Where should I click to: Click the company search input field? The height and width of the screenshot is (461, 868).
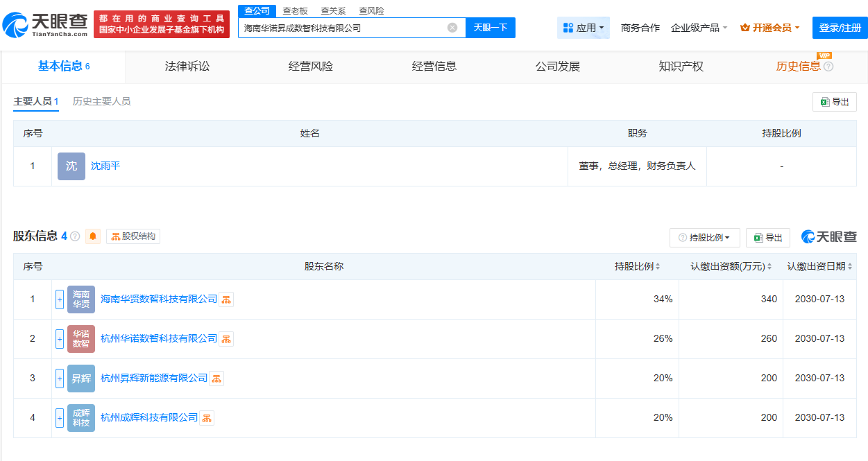coord(343,28)
